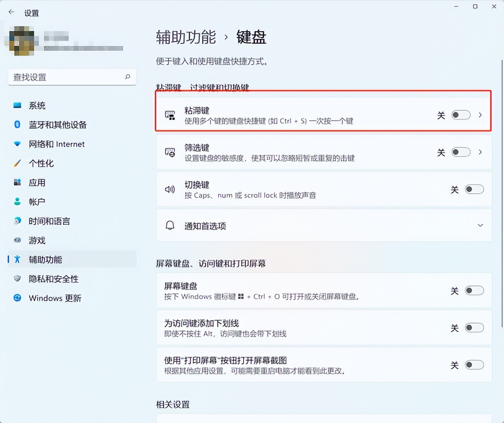Click the back arrow at top left
Viewport: 504px width, 423px height.
pos(11,12)
